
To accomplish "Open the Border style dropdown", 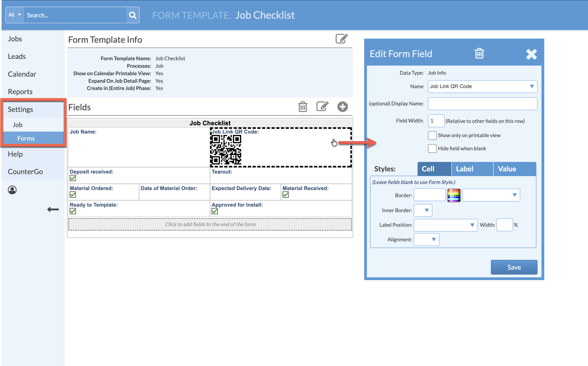I will pyautogui.click(x=491, y=195).
